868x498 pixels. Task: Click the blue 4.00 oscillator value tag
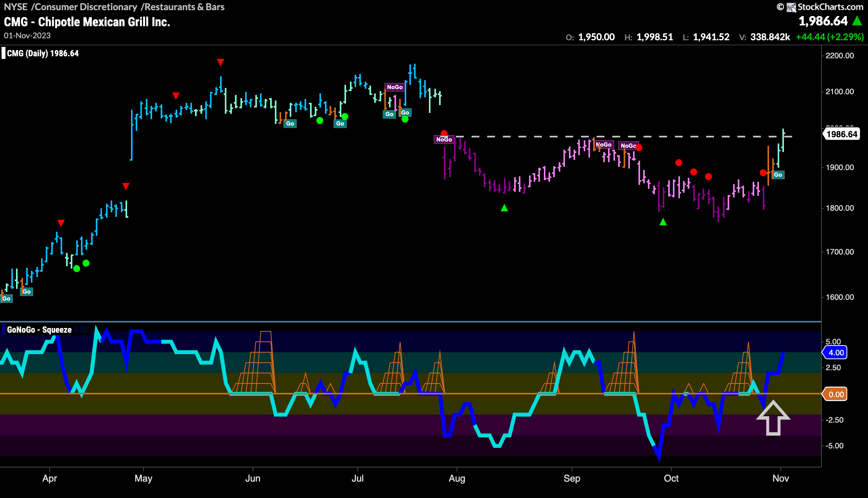point(836,353)
